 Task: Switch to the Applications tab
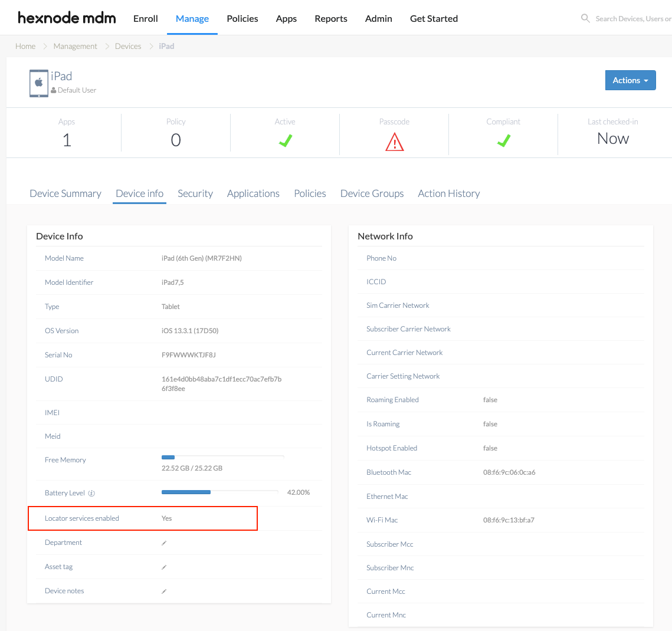(253, 193)
